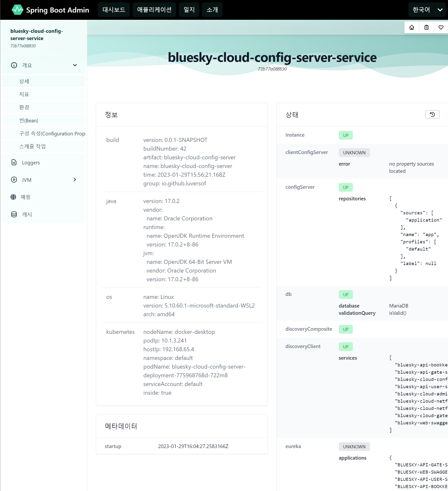Viewport: 448px width, 491px height.
Task: Select the 한국어 language button
Action: (x=421, y=10)
